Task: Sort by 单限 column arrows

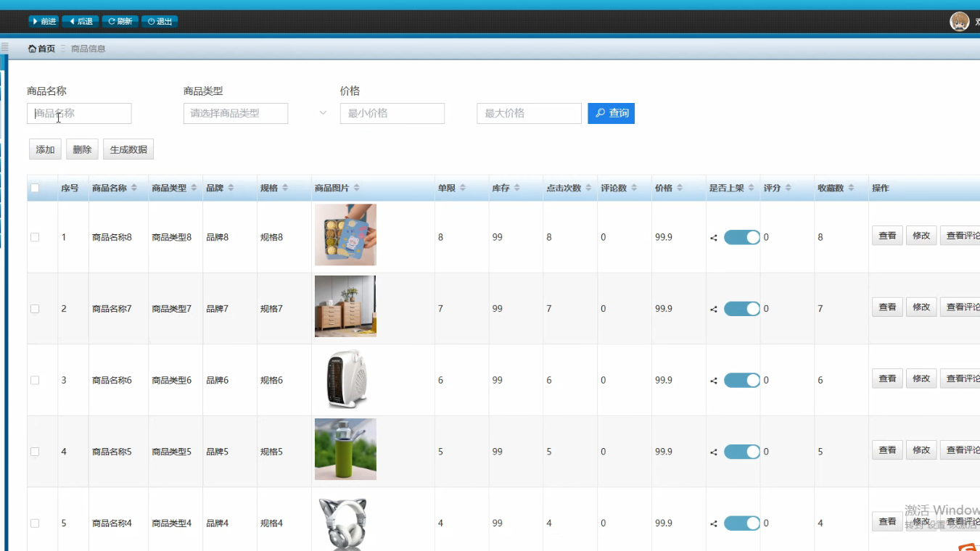Action: pyautogui.click(x=462, y=188)
